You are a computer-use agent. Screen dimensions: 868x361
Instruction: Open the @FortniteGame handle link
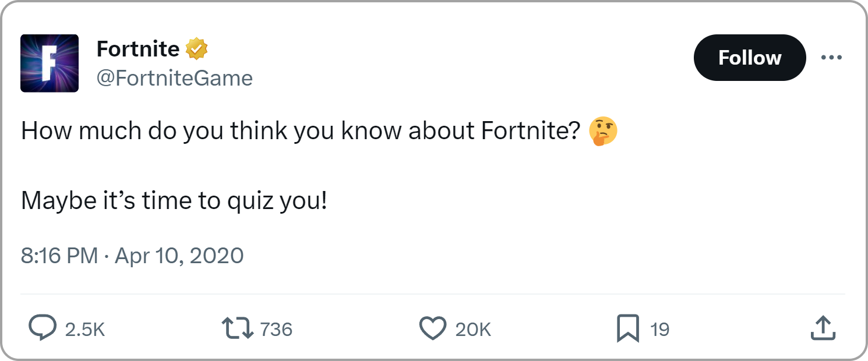point(175,78)
